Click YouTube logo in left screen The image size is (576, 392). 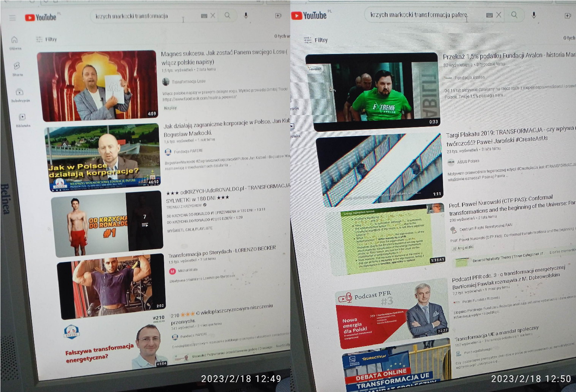(x=41, y=17)
